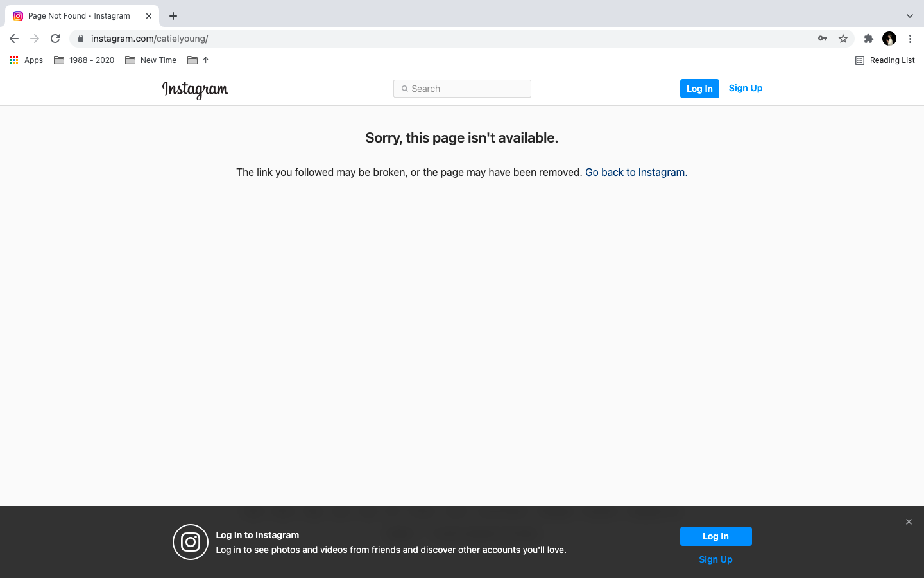
Task: Reload the page with refresh icon
Action: click(x=55, y=39)
